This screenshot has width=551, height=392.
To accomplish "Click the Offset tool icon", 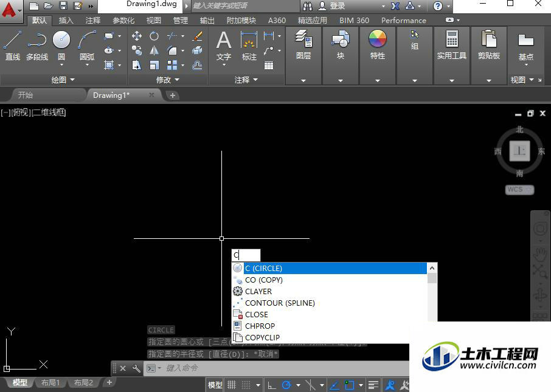I will click(198, 66).
